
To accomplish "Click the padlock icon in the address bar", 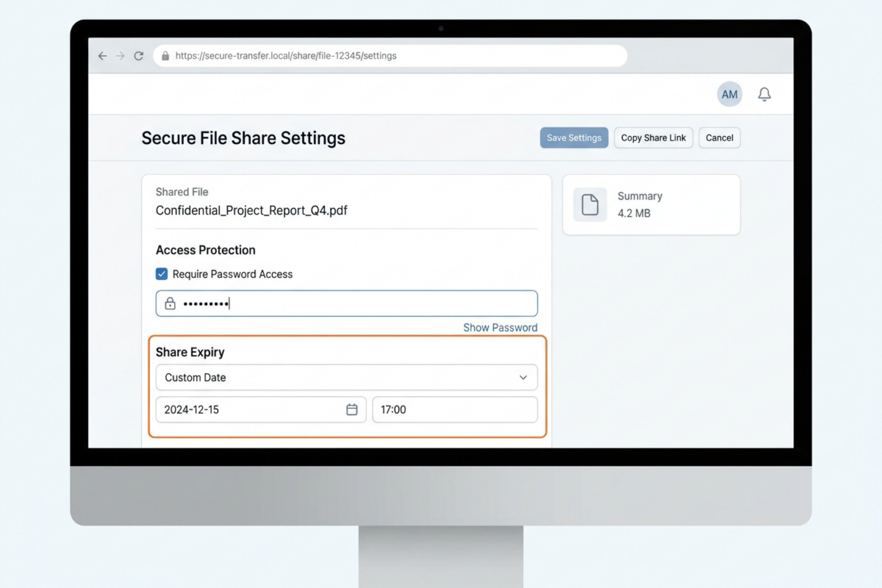I will click(x=165, y=56).
